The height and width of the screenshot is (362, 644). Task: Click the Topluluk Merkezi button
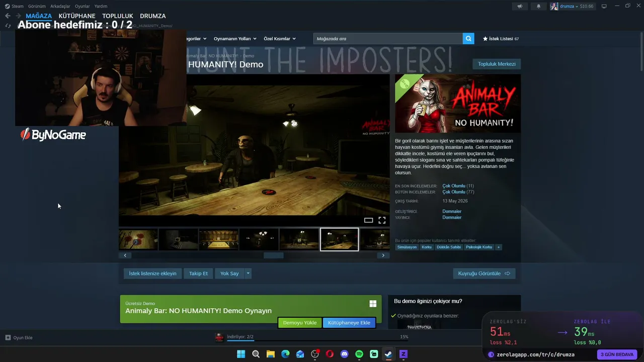497,64
